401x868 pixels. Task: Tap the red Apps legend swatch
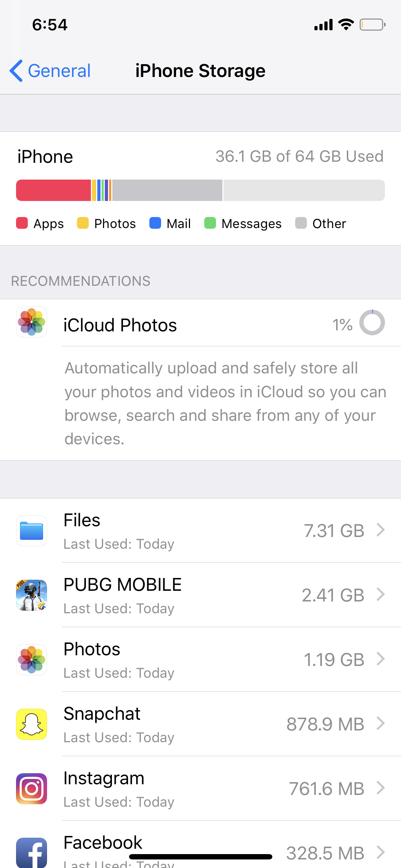click(22, 223)
